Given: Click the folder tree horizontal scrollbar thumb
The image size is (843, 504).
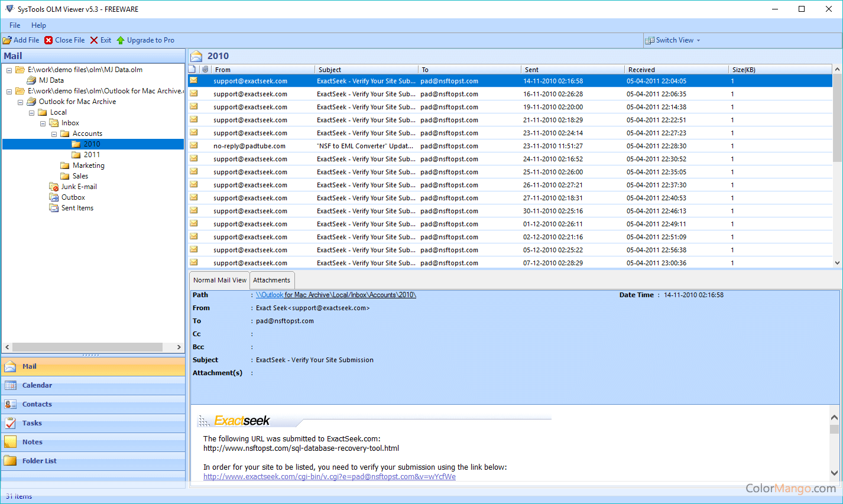Looking at the screenshot, I should (x=87, y=347).
